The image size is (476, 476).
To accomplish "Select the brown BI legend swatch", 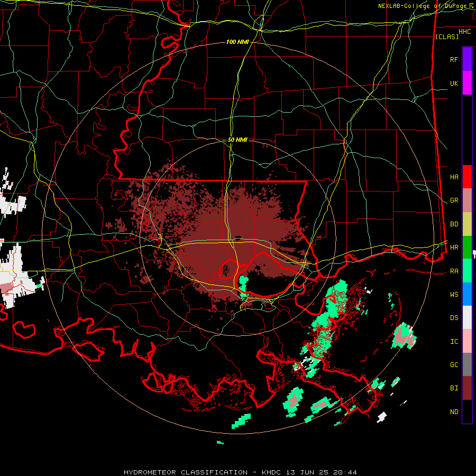I will (467, 388).
